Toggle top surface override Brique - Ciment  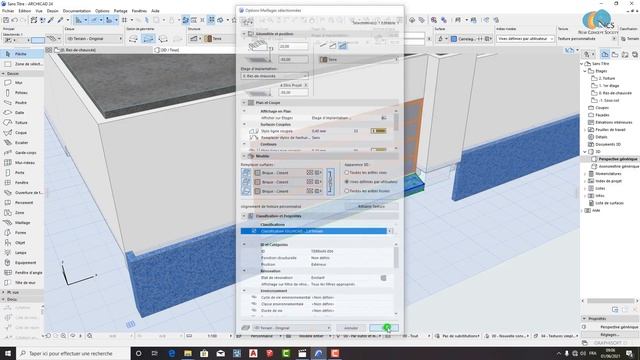tap(246, 173)
